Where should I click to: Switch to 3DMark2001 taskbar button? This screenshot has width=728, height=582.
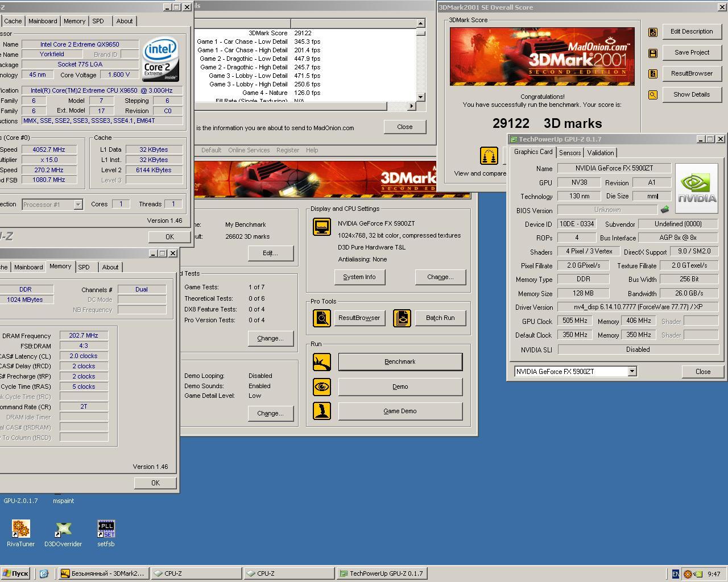tap(104, 573)
